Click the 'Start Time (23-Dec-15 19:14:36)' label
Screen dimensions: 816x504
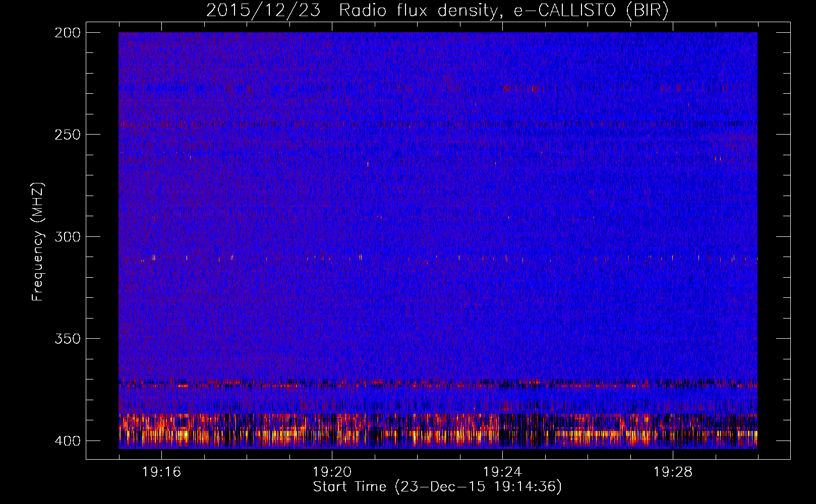click(x=437, y=487)
